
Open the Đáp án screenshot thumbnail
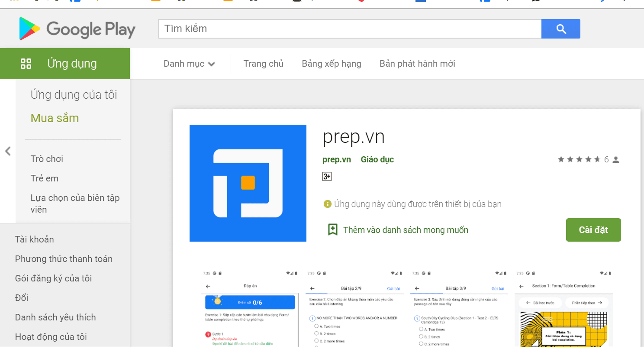250,308
